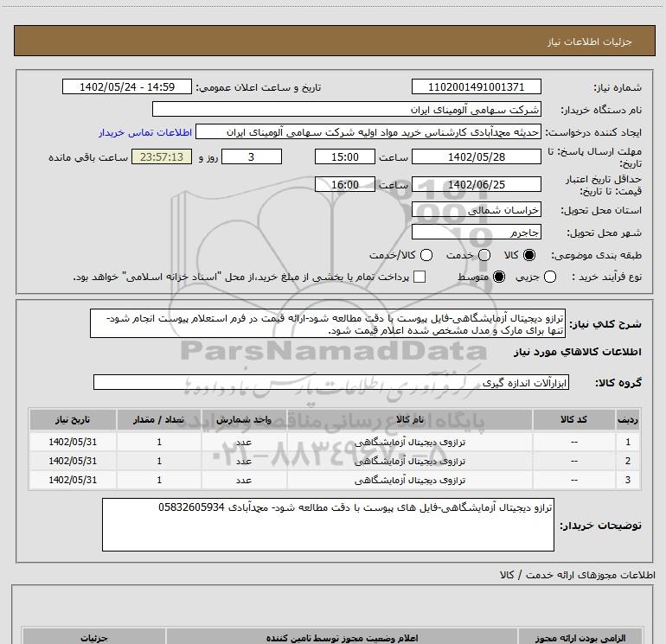Select the خدمت radio option
666x644 pixels.
483,255
